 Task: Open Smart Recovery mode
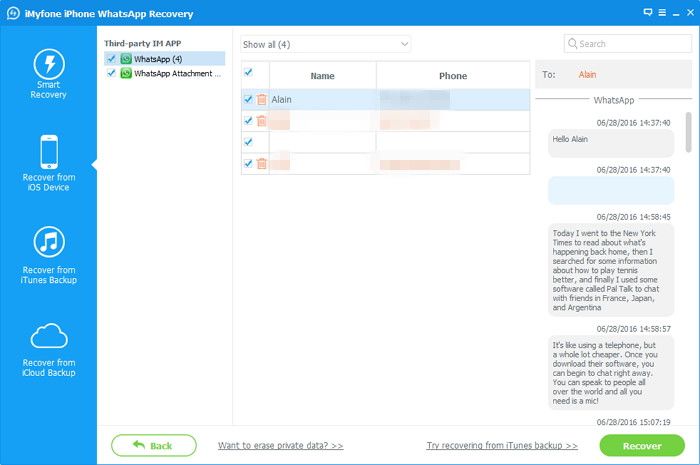49,74
